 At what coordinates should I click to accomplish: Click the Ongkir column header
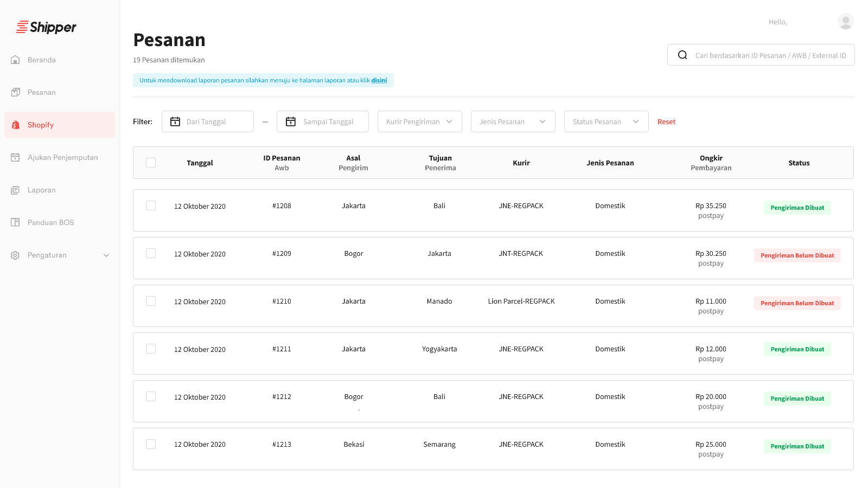click(711, 158)
